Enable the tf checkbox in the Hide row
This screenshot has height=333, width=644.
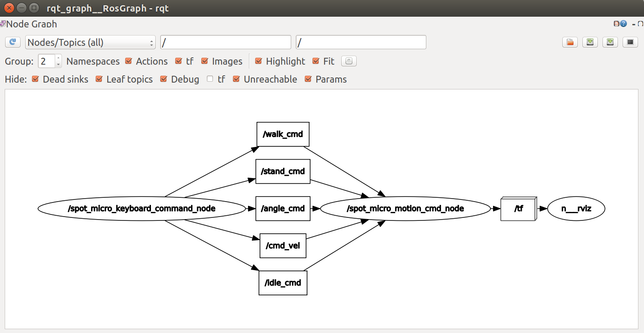(210, 79)
